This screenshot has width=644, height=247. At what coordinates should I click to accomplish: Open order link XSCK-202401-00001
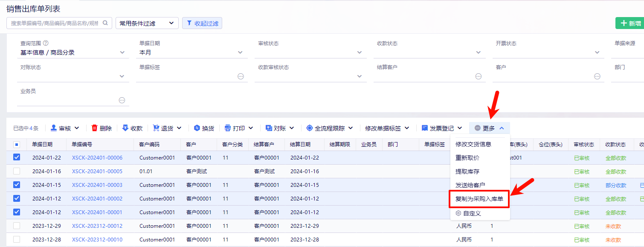[x=97, y=212]
